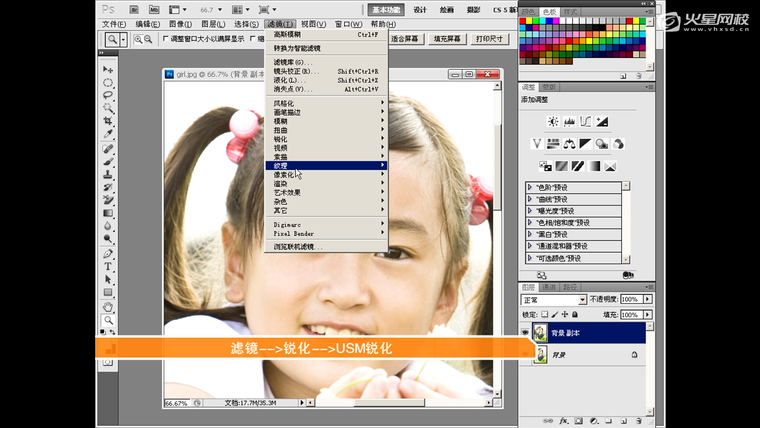Select the Crop tool
Viewport: 760px width, 428px height.
[x=108, y=122]
